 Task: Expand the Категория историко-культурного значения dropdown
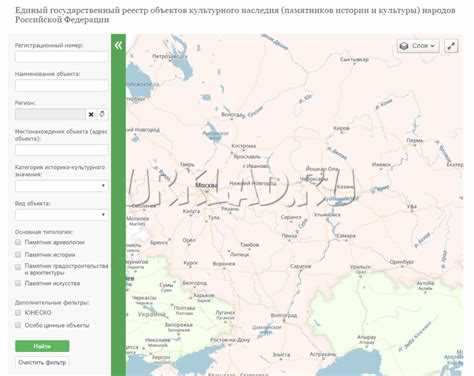61,186
